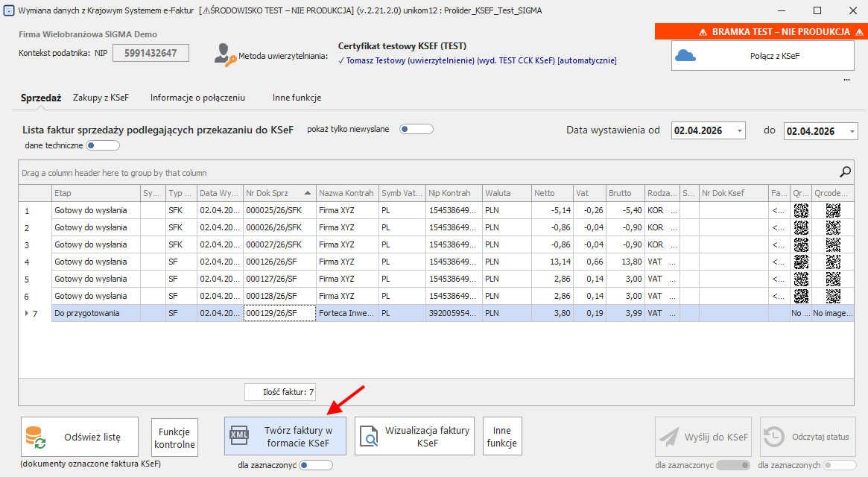Open Wizualizacja faktury KSeF document preview icon

pyautogui.click(x=370, y=436)
